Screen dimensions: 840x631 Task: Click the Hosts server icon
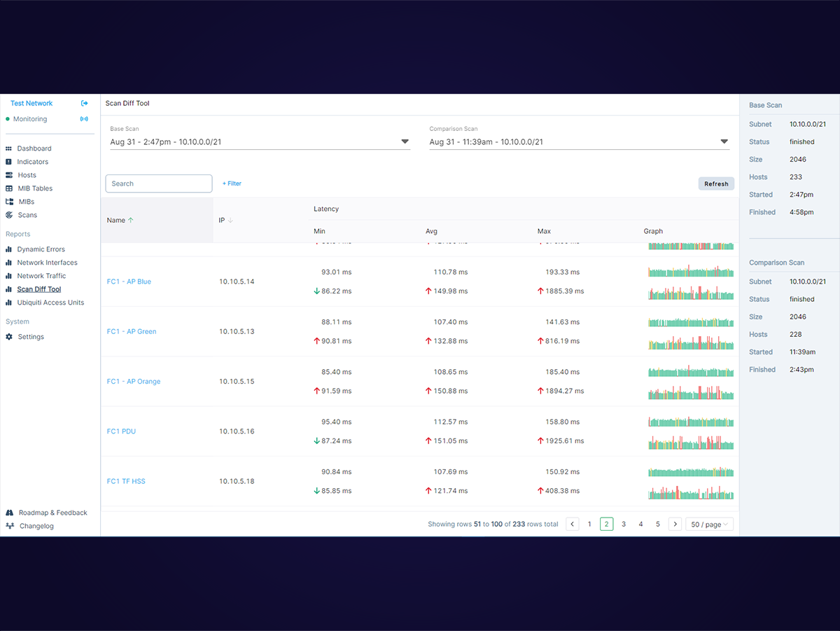(x=9, y=175)
